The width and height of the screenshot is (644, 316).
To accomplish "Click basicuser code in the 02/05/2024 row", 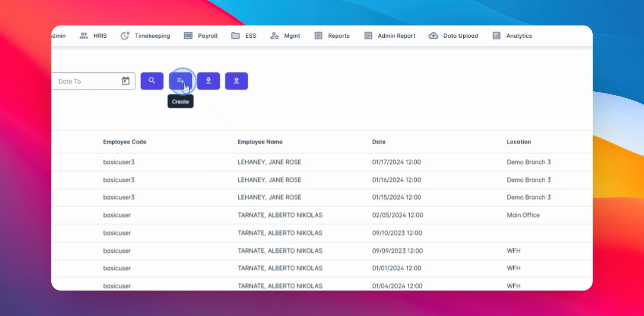I will pyautogui.click(x=117, y=215).
